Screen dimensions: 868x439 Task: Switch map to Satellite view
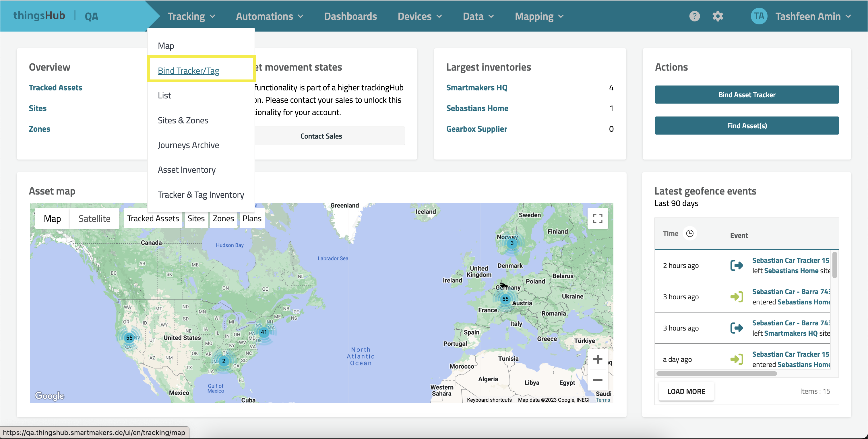(x=94, y=219)
